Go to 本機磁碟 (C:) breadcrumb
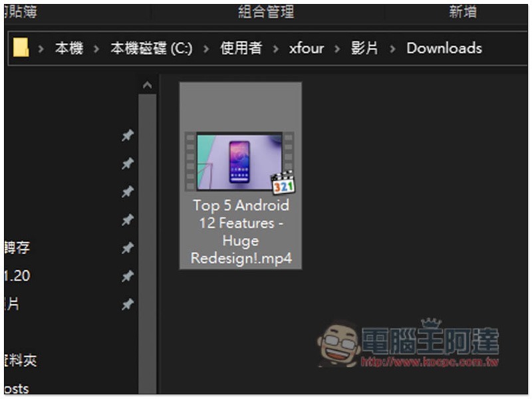Viewport: 532px width, 399px height. pos(151,49)
